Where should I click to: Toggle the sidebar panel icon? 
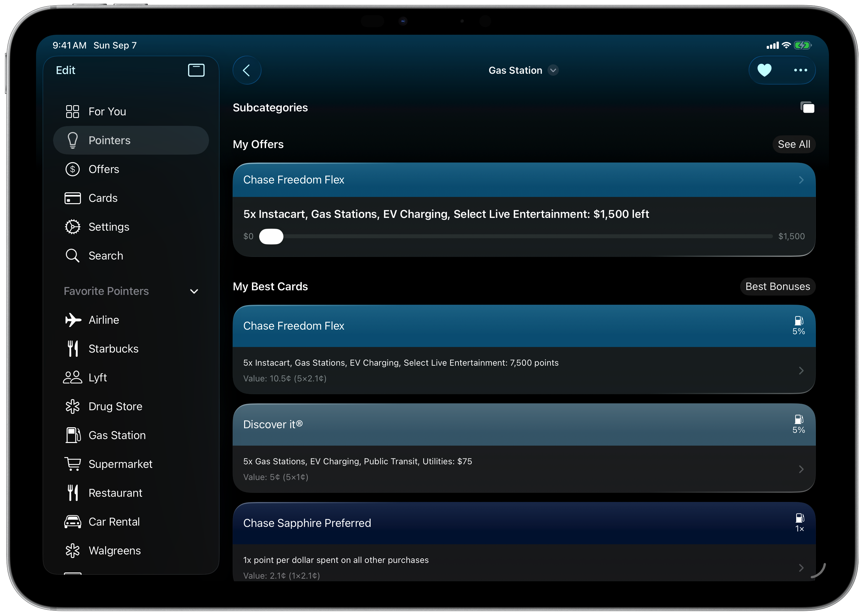point(196,70)
